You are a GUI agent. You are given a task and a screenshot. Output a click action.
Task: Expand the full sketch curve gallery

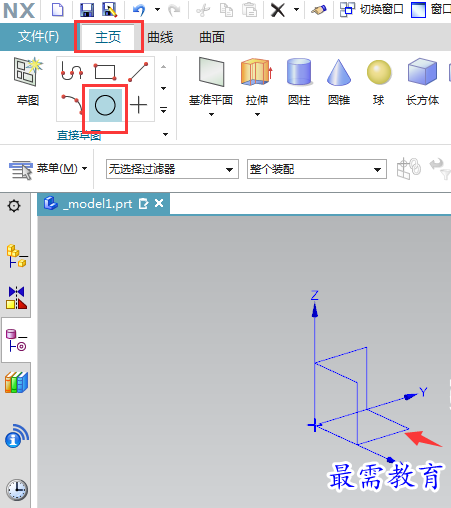click(163, 110)
